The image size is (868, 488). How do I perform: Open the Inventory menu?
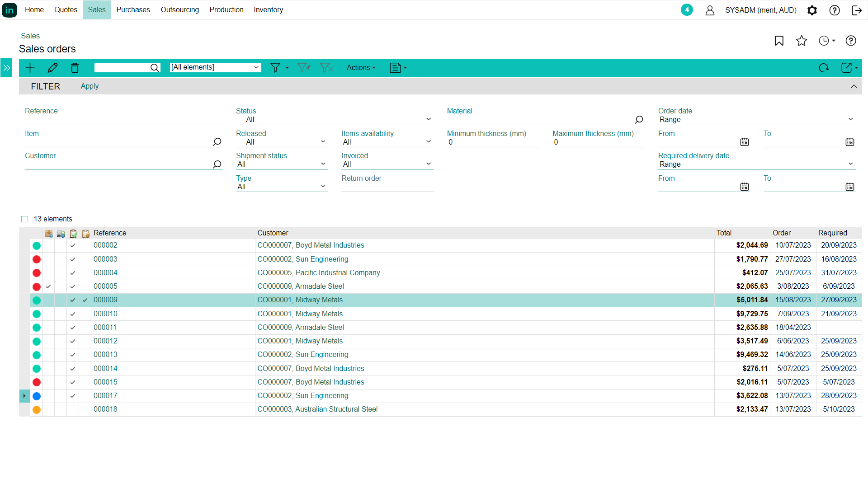[268, 10]
